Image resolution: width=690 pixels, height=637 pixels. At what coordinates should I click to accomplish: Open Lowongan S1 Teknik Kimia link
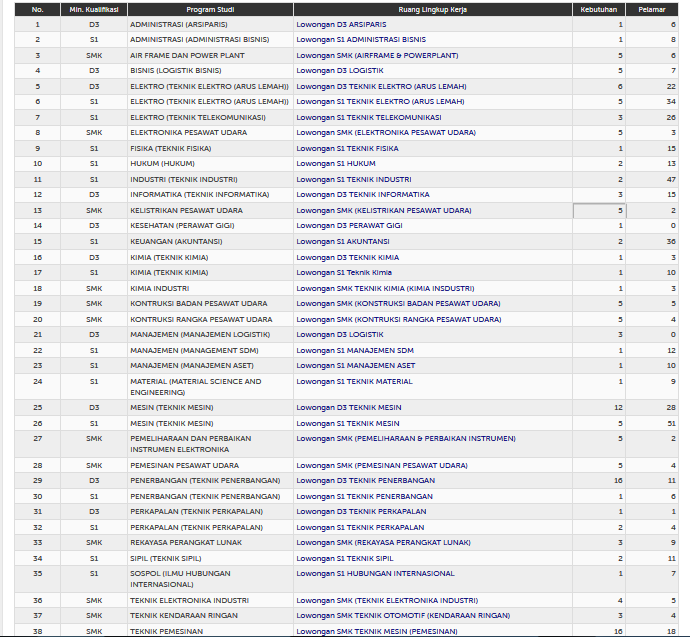coord(344,273)
